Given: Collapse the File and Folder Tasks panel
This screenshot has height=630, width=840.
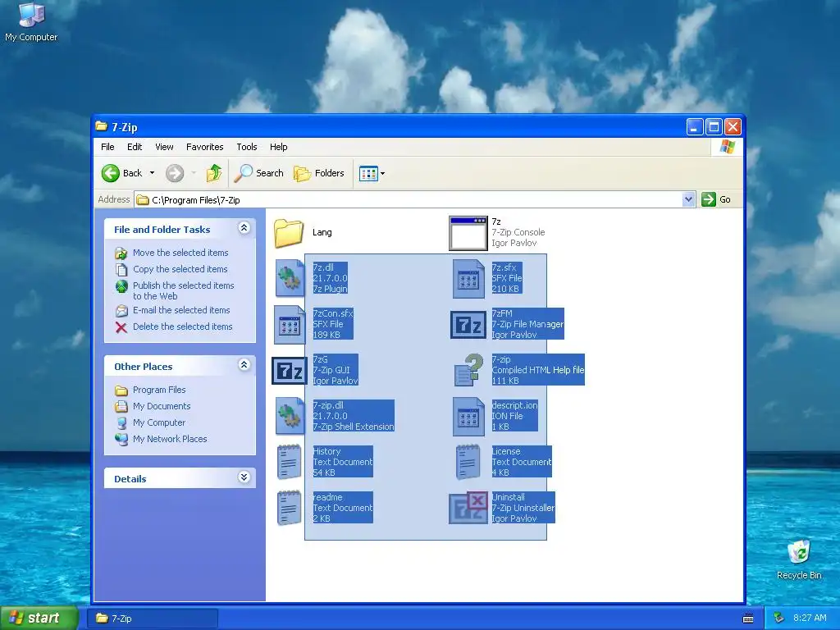Looking at the screenshot, I should tap(244, 228).
